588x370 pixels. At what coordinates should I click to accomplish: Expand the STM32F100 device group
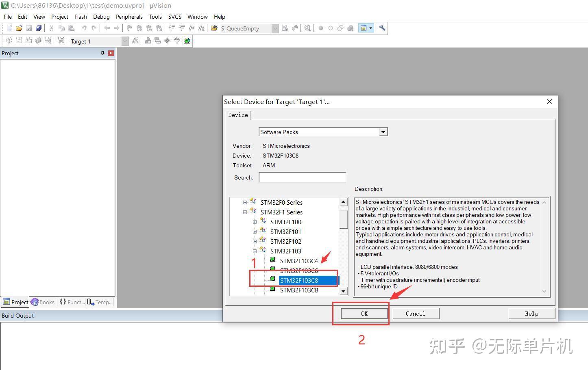[x=255, y=222]
